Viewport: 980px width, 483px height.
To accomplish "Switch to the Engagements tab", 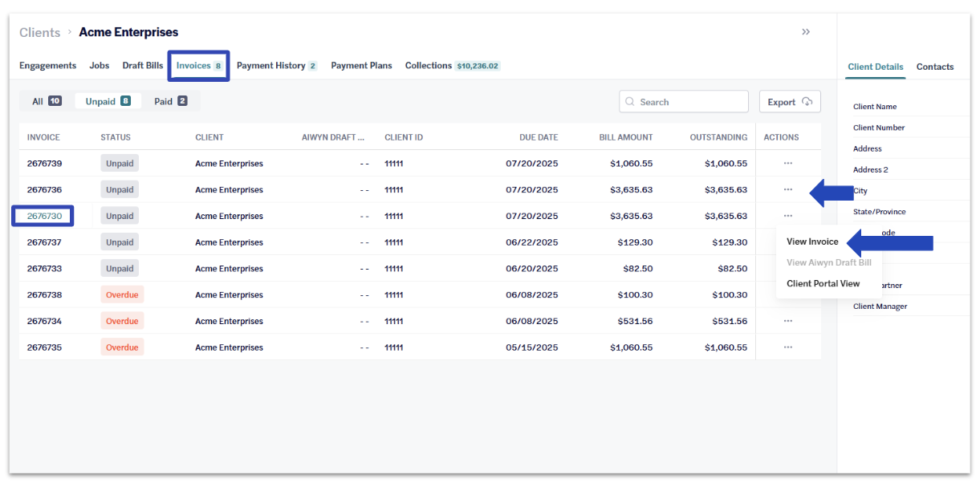I will point(47,66).
